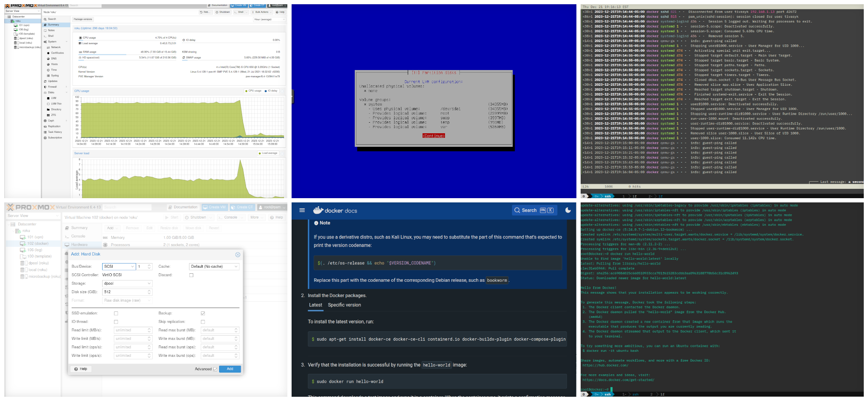The height and width of the screenshot is (401, 868).
Task: Open the Docker docs hamburger menu
Action: click(x=302, y=210)
